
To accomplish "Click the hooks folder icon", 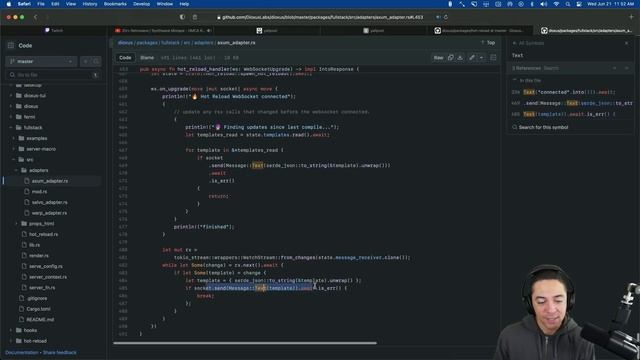I will coord(19,330).
